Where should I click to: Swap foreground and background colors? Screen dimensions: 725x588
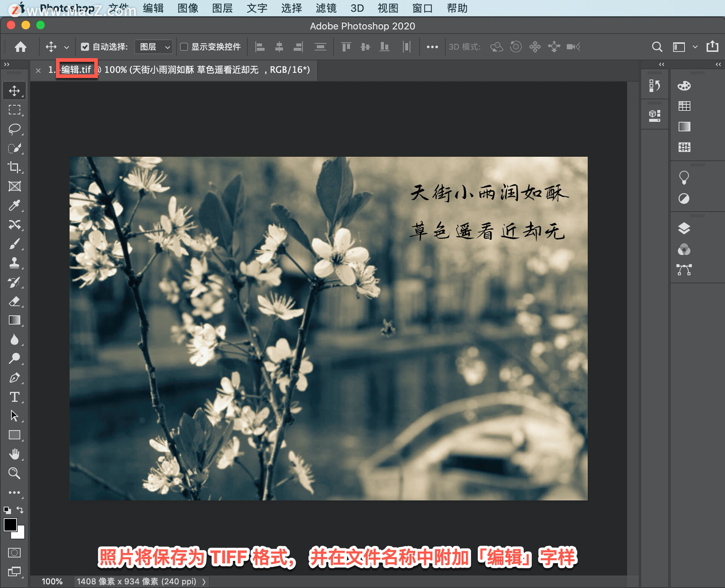click(x=20, y=510)
